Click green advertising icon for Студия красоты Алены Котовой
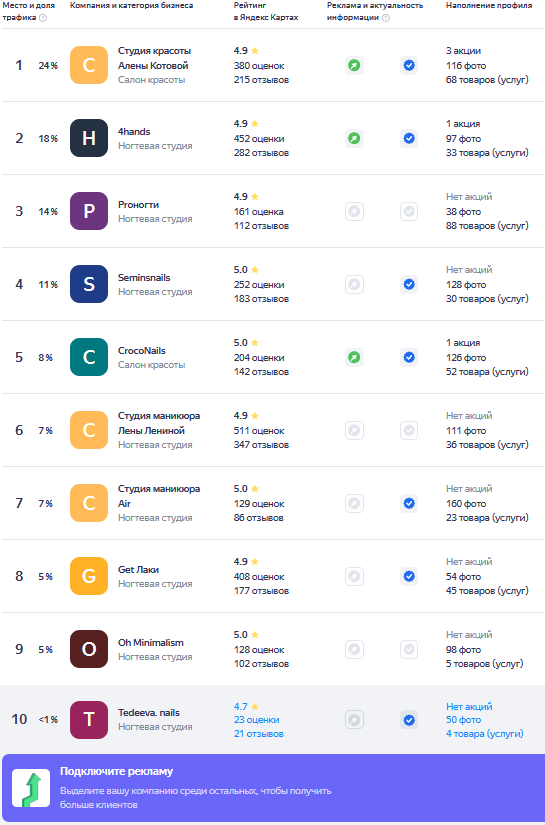This screenshot has height=825, width=545. click(355, 66)
